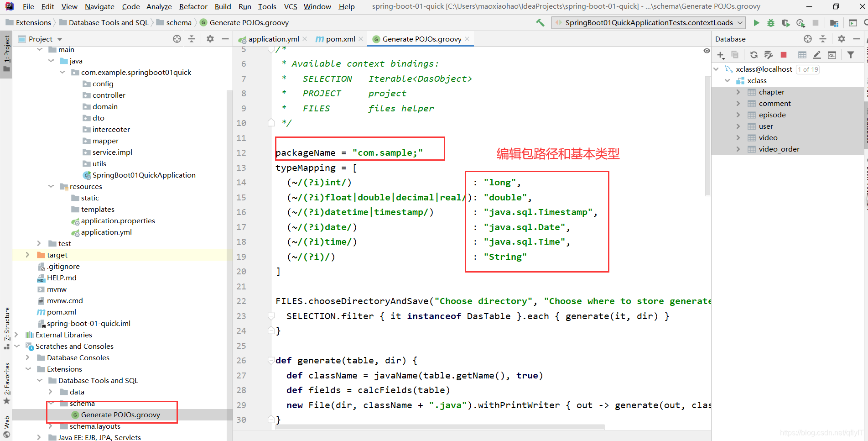Expand the chapter table node
This screenshot has height=441, width=868.
[x=738, y=92]
